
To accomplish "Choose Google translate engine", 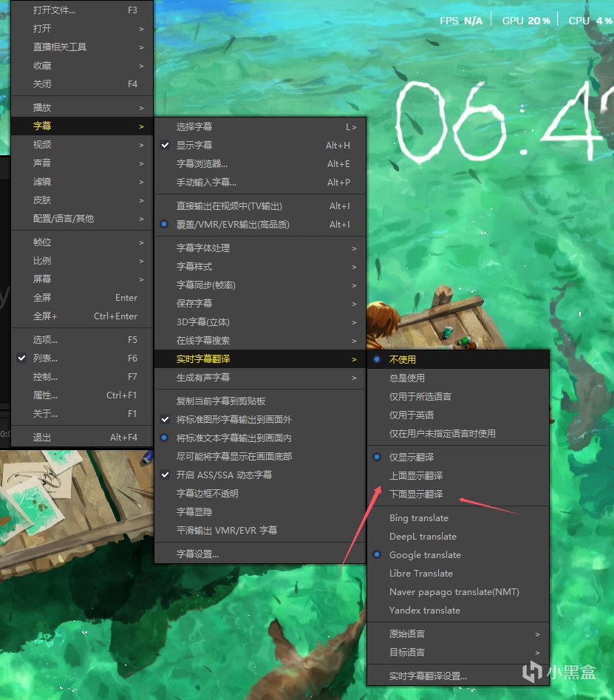I will (458, 554).
